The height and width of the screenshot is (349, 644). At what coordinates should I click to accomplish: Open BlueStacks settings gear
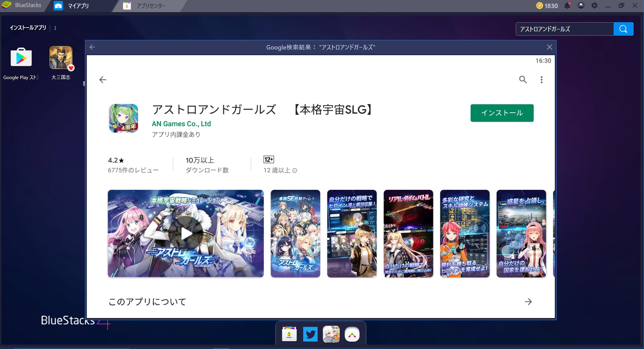point(595,5)
